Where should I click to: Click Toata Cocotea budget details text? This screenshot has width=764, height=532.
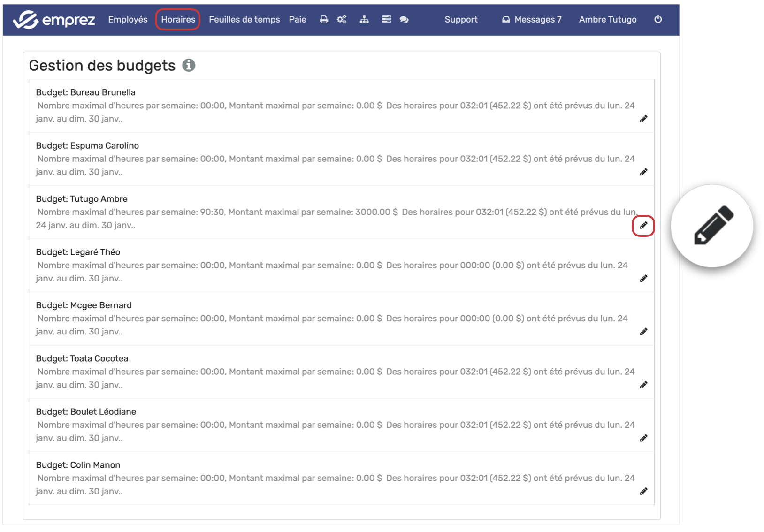point(335,378)
